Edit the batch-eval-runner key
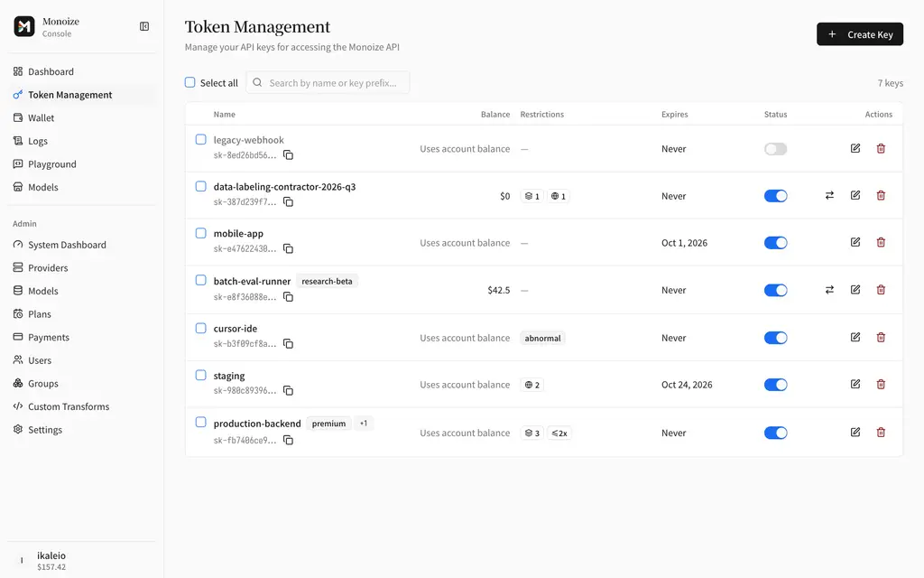The image size is (924, 578). (855, 290)
